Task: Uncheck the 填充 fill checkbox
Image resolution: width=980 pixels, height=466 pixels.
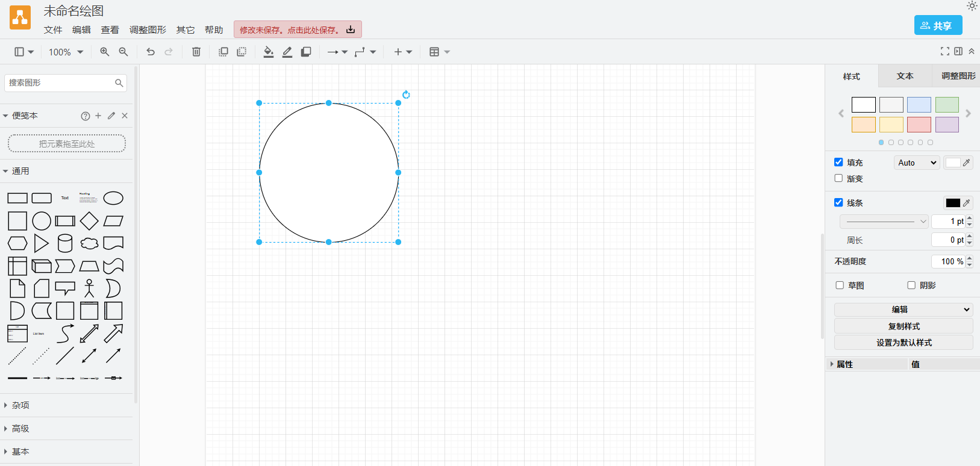Action: [838, 163]
